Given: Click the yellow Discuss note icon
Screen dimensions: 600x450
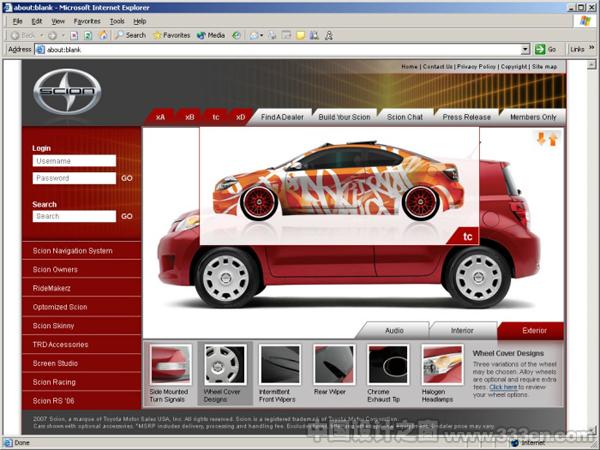Looking at the screenshot, I should tap(301, 36).
